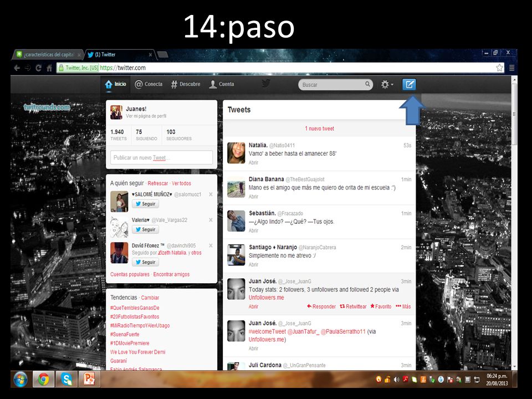
Task: Open trend We Love You Forever Demi
Action: 138,352
